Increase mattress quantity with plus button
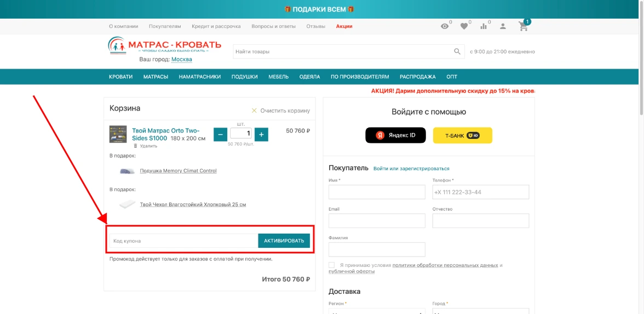 point(261,134)
